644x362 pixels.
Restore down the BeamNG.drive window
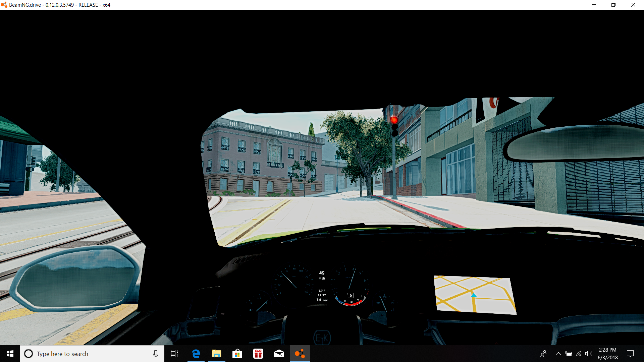click(613, 5)
